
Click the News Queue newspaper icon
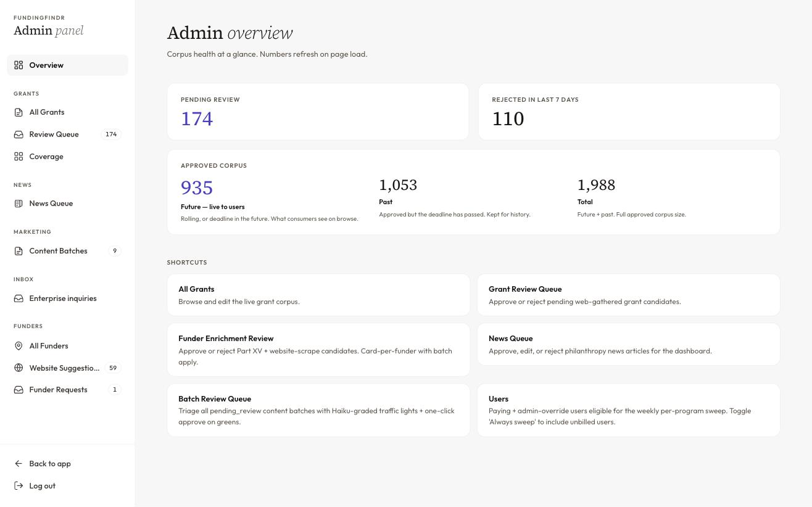point(19,204)
